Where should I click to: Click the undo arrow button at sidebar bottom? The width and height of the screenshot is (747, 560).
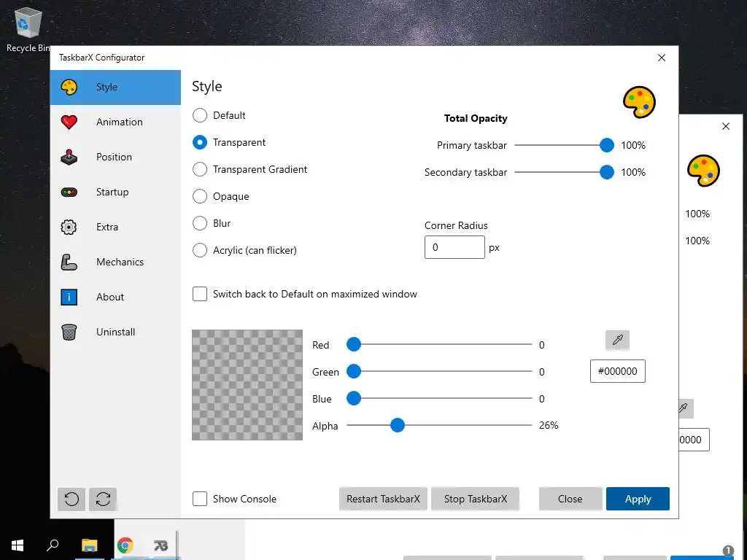(71, 499)
